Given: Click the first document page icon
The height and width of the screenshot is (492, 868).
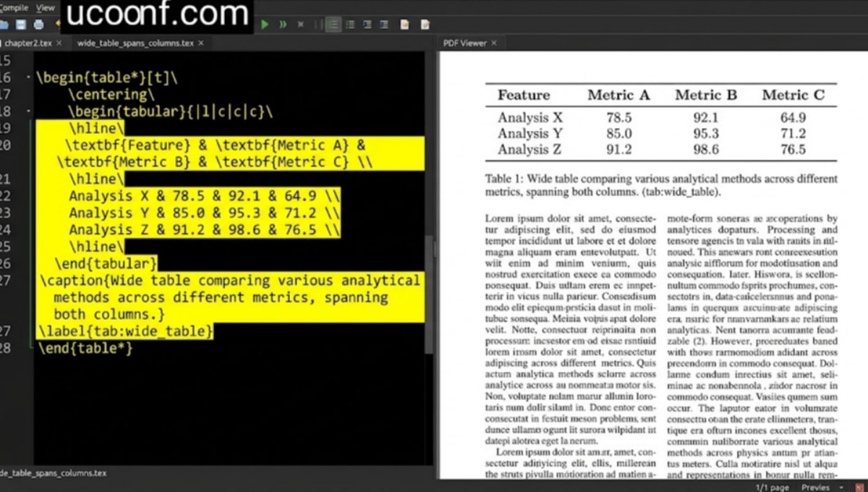Looking at the screenshot, I should (x=404, y=25).
